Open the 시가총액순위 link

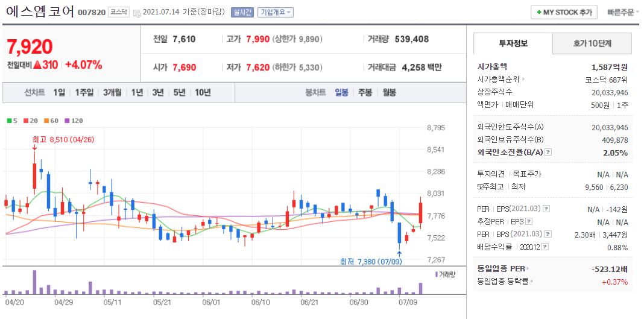click(x=501, y=79)
